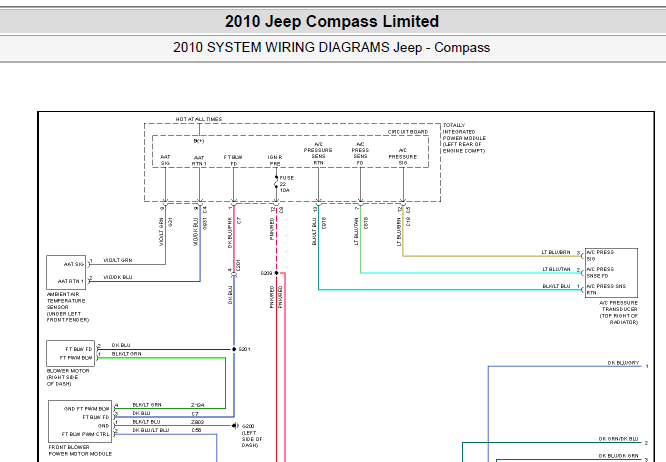The width and height of the screenshot is (666, 462).
Task: Click the horizontal 'LT BLU/TAN' label near transducer
Action: [x=556, y=269]
